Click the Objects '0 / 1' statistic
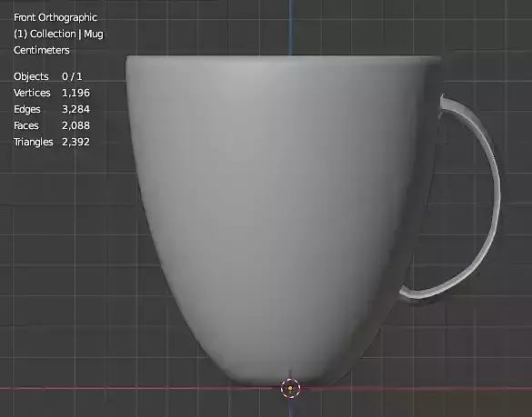The height and width of the screenshot is (417, 532). [x=72, y=76]
